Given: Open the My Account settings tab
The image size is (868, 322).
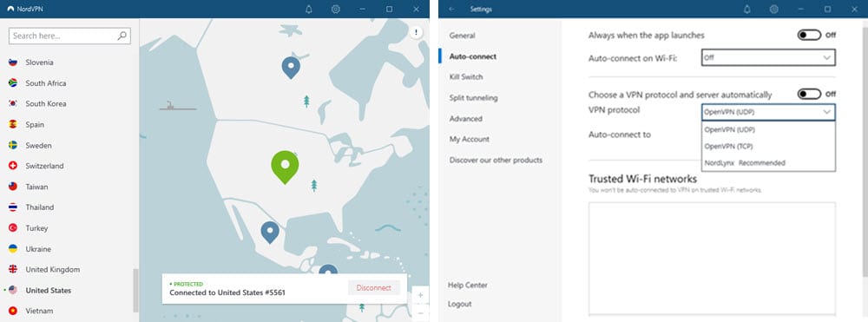Looking at the screenshot, I should pyautogui.click(x=470, y=140).
